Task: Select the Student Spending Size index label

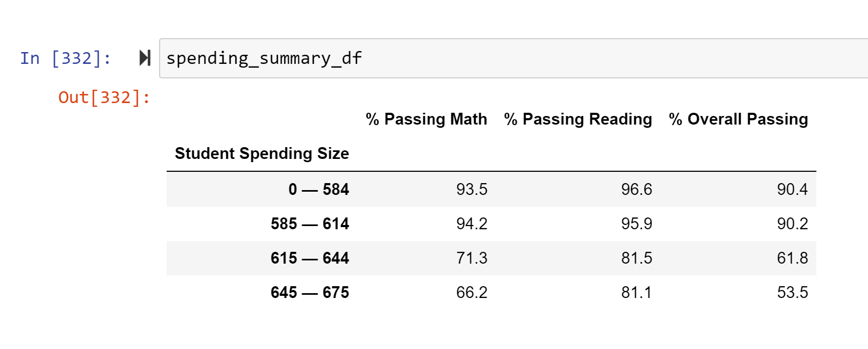Action: pyautogui.click(x=262, y=154)
